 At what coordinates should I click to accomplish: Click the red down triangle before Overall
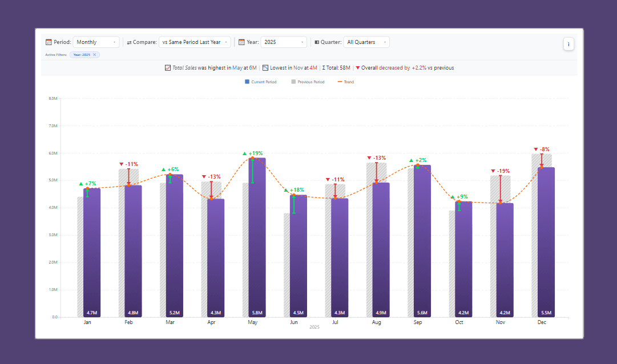tap(358, 68)
